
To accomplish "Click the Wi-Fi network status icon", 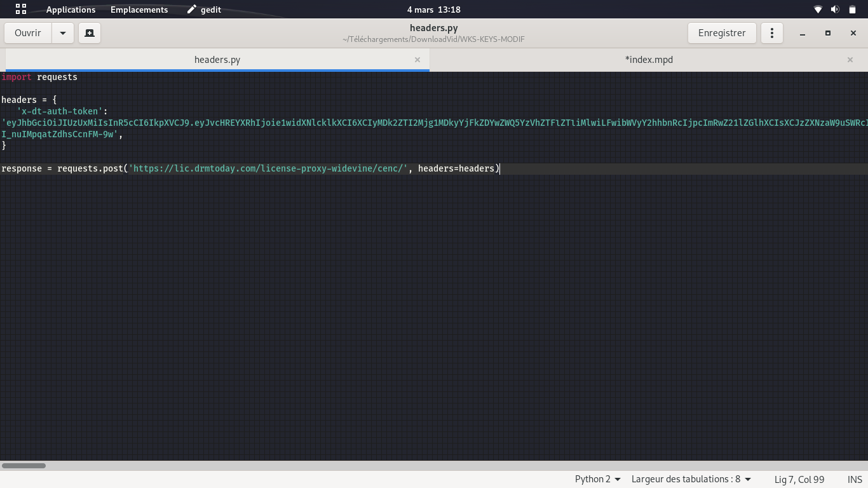I will [818, 10].
